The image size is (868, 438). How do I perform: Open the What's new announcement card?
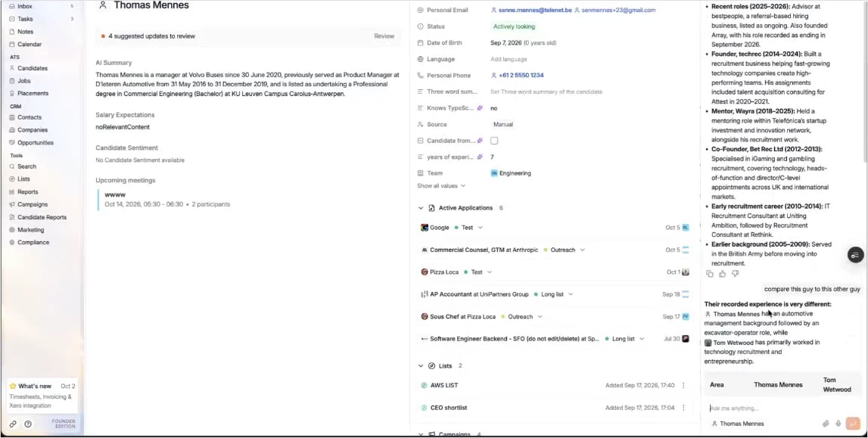(x=42, y=396)
